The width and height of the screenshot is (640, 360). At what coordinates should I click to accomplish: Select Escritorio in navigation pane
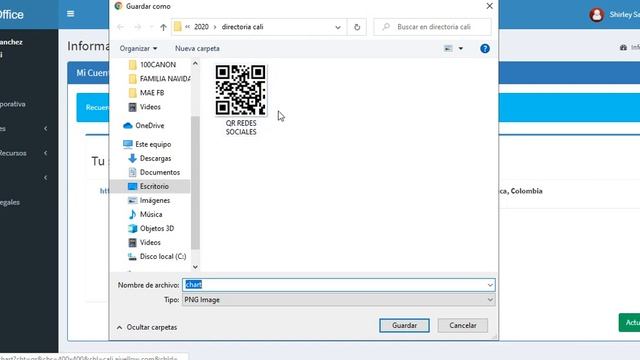coord(150,186)
